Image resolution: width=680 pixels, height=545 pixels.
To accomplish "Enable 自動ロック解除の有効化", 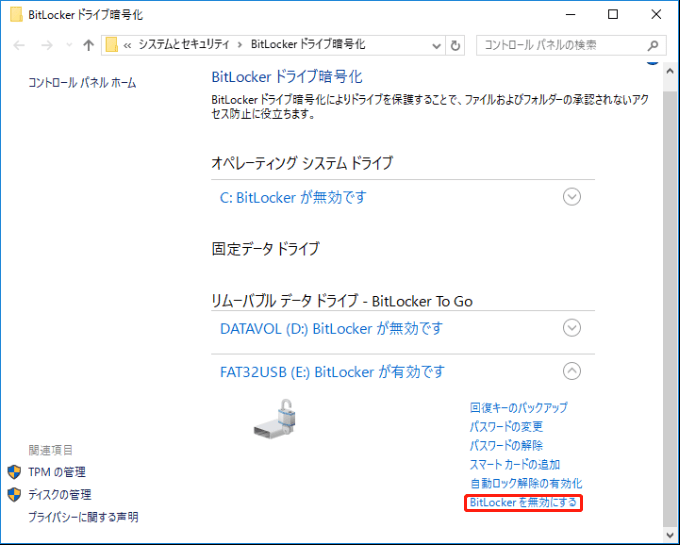I will click(526, 483).
